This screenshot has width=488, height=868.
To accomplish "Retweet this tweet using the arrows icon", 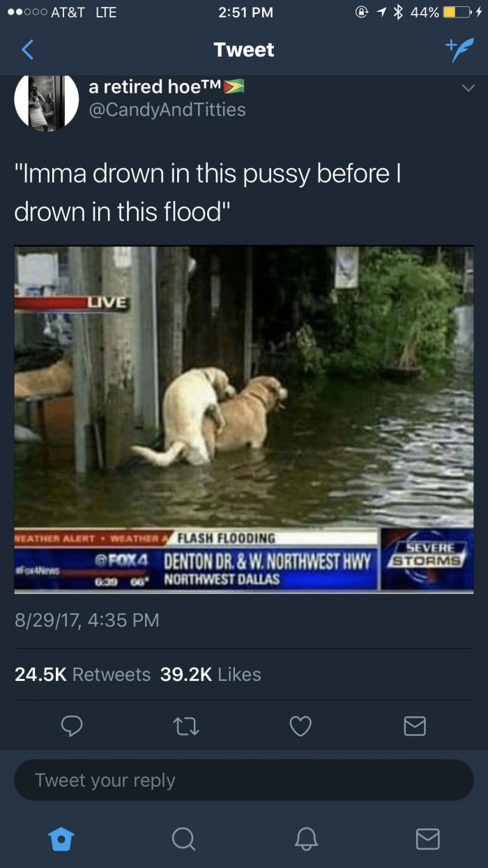I will click(x=186, y=727).
